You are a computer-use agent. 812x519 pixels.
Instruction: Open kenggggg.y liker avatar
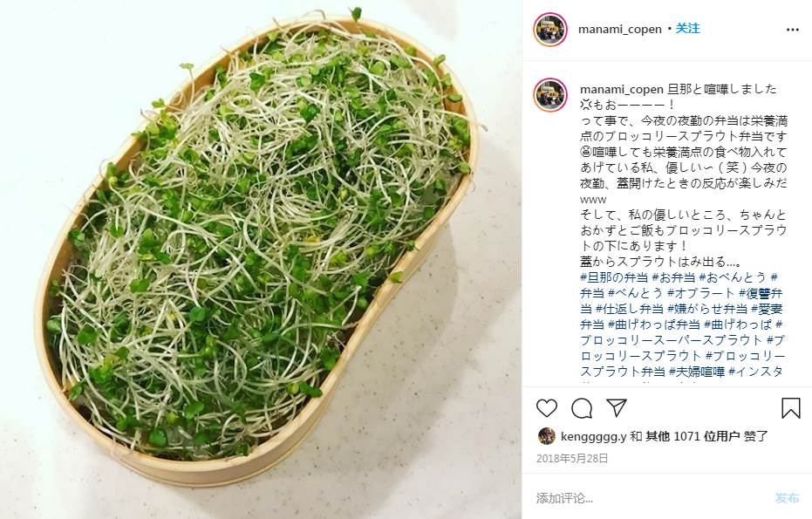[x=546, y=436]
